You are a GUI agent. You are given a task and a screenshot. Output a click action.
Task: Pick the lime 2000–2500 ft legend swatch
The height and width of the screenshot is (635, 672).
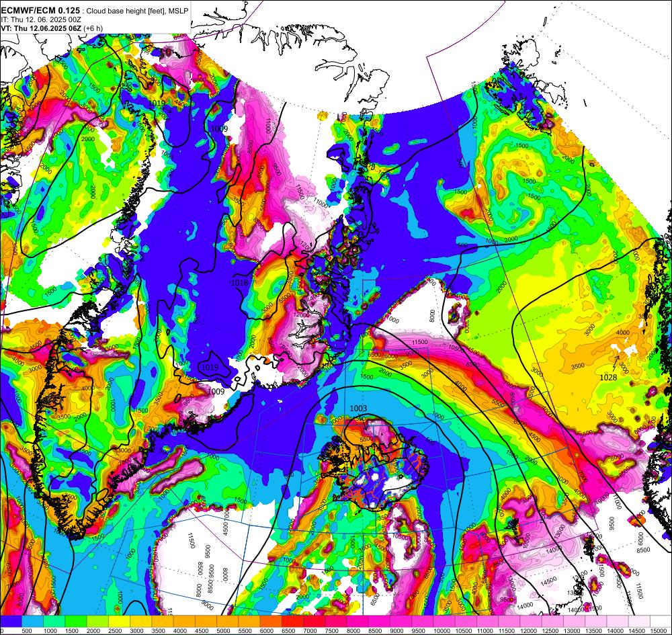tap(97, 621)
